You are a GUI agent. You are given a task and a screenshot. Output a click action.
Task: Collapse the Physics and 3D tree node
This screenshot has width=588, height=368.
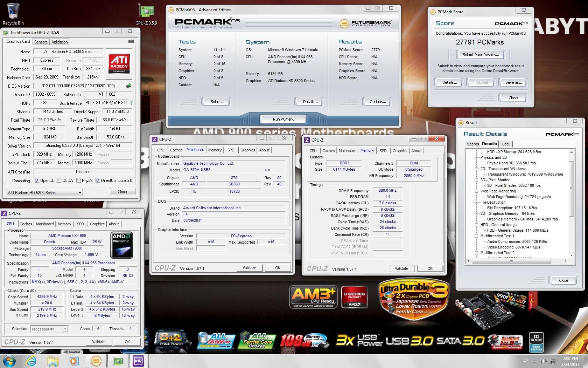(476, 157)
